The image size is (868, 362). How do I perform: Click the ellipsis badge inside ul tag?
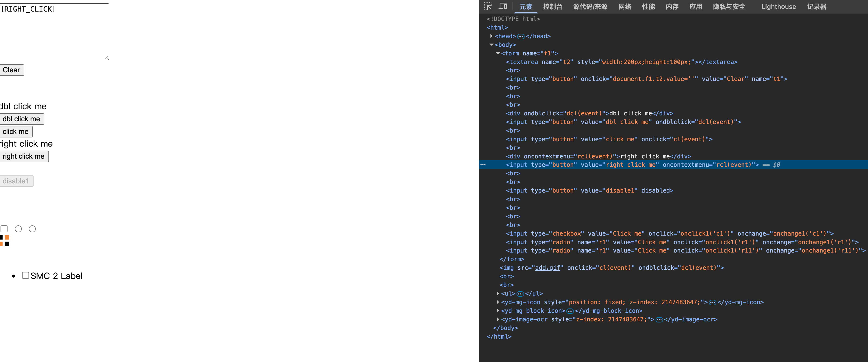(x=520, y=294)
